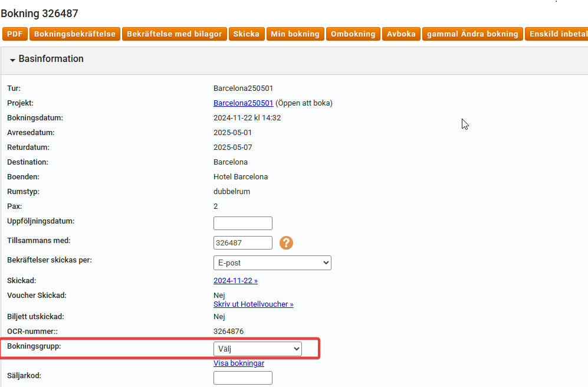Click the Visa bokningar link
The height and width of the screenshot is (387, 588).
pyautogui.click(x=238, y=363)
